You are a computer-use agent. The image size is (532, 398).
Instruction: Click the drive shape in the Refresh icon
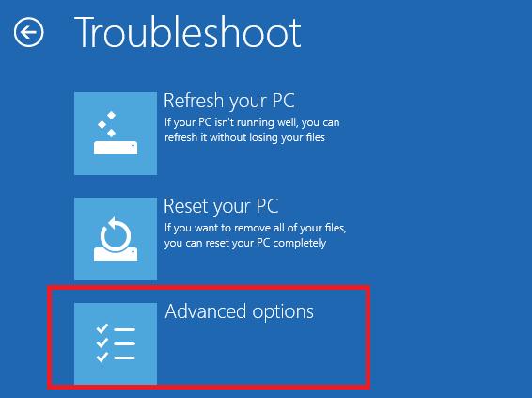click(116, 148)
